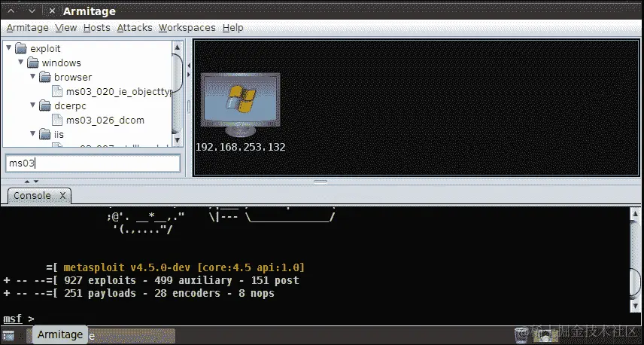Click the console scroll up arrow
Screen dimensions: 644x345
634,213
